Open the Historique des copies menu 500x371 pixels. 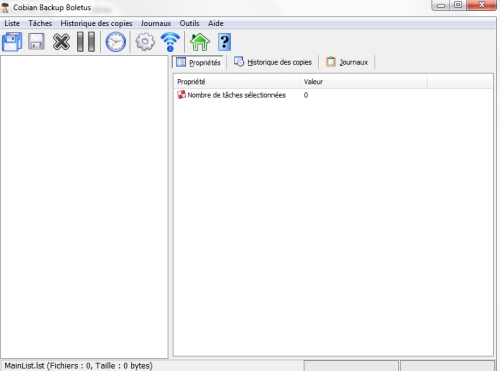pos(96,23)
